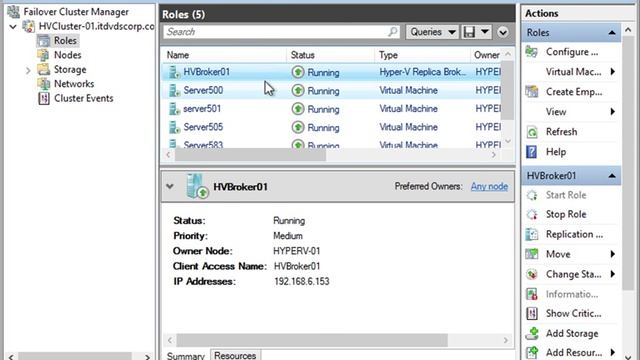Click the Failover Cluster Manager root icon

click(x=13, y=12)
